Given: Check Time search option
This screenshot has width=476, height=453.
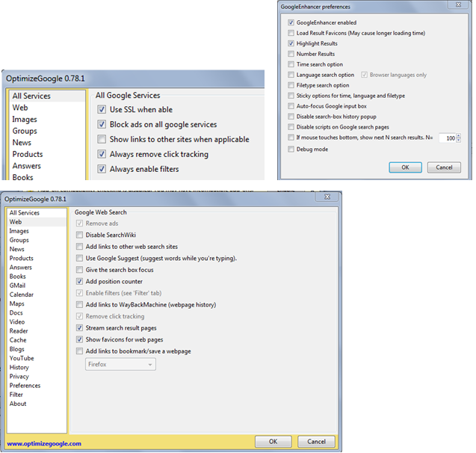Looking at the screenshot, I should (291, 64).
